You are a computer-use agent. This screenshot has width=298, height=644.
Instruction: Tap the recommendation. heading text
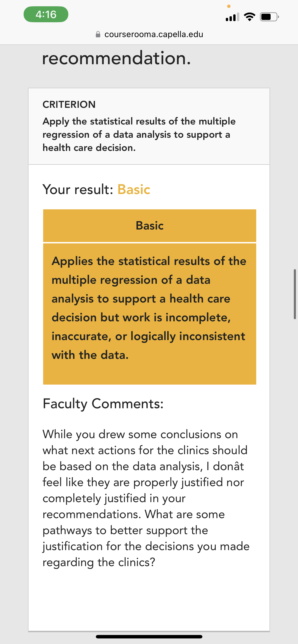tap(117, 58)
